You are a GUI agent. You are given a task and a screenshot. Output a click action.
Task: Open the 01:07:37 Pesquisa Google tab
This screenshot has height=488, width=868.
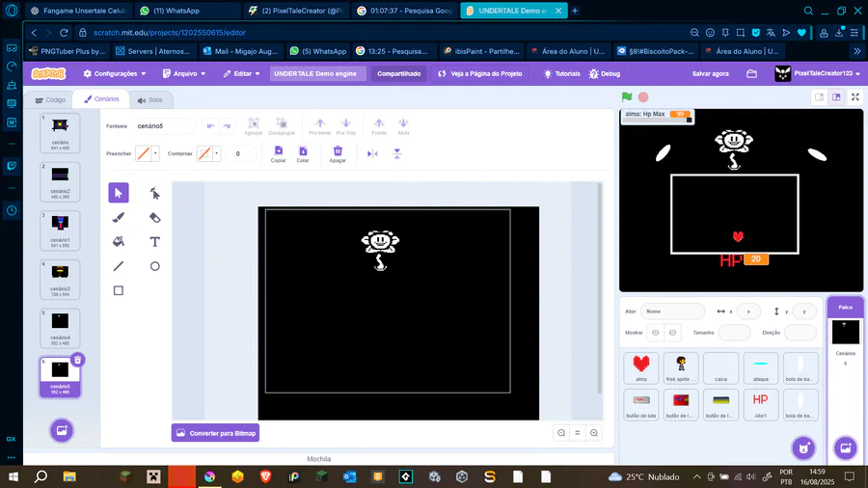pyautogui.click(x=405, y=11)
